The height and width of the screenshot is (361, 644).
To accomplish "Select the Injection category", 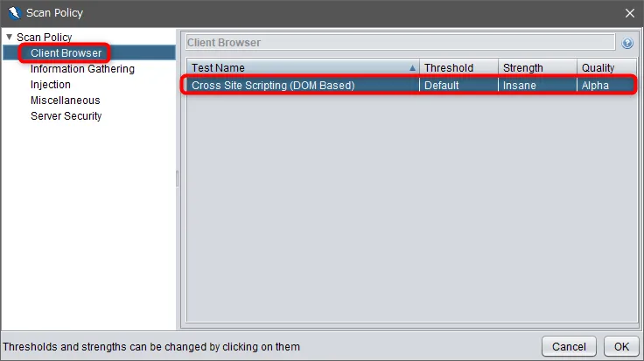I will coord(51,85).
